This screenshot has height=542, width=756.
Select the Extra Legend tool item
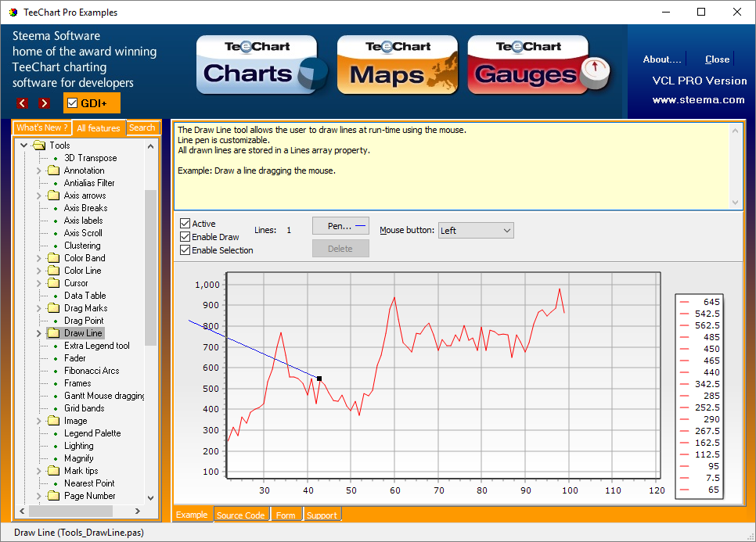coord(97,346)
